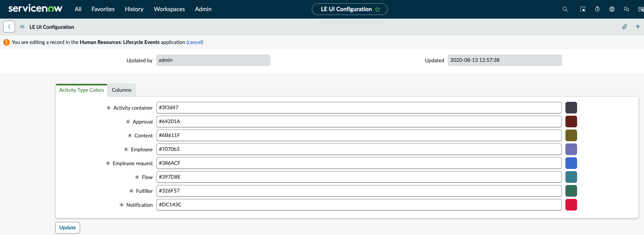Image resolution: width=644 pixels, height=235 pixels.
Task: Click the Content hex value field
Action: tap(359, 135)
